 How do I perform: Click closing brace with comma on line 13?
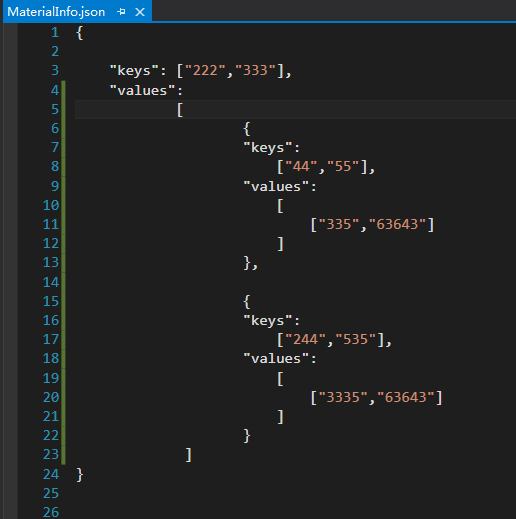(x=251, y=263)
